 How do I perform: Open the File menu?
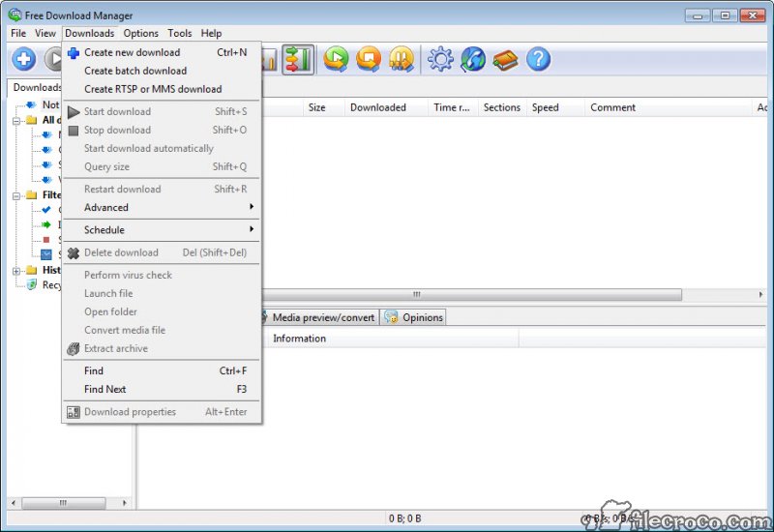click(18, 33)
